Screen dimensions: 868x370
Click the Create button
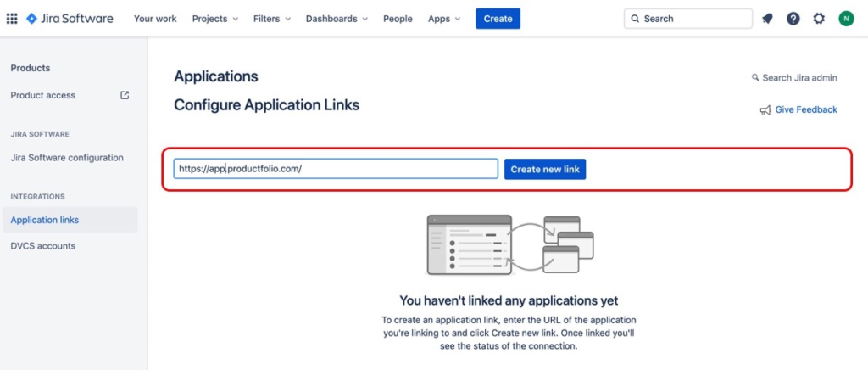point(498,19)
